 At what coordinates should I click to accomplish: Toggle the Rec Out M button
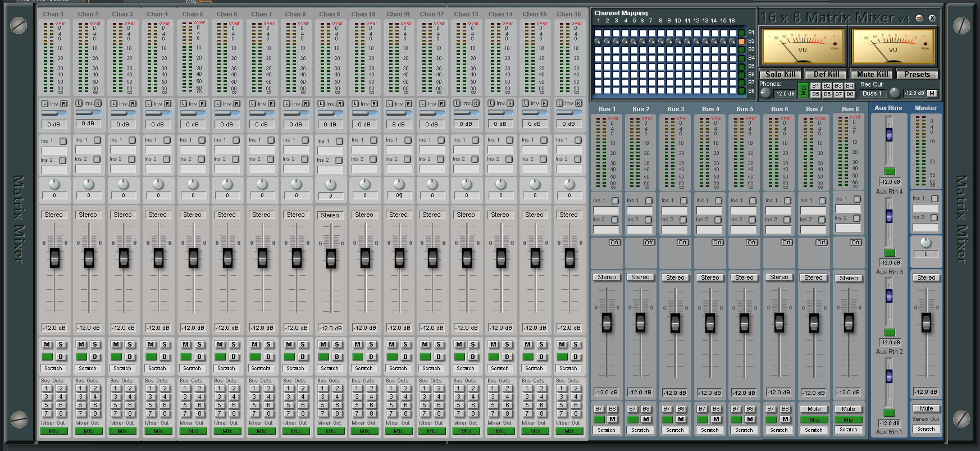[932, 93]
